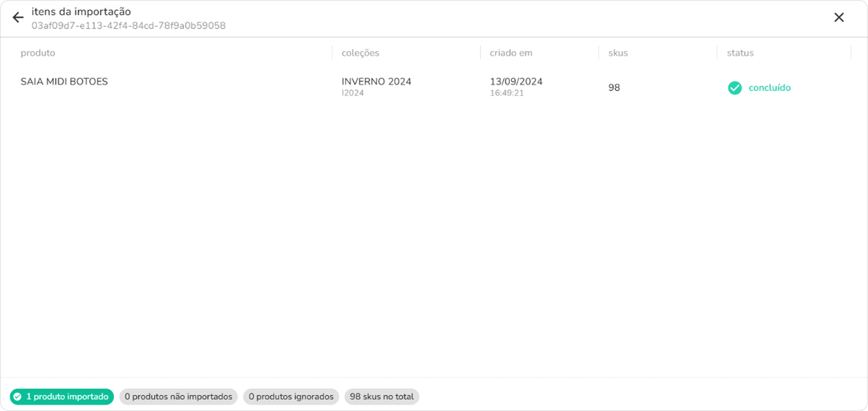
Task: Click the 13/09/2024 creation date
Action: [x=516, y=81]
